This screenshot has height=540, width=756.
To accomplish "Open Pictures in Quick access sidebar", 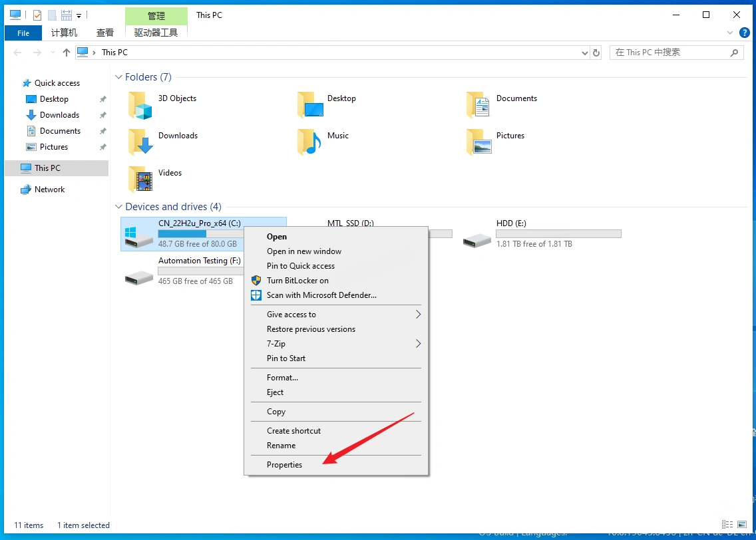I will coord(53,146).
